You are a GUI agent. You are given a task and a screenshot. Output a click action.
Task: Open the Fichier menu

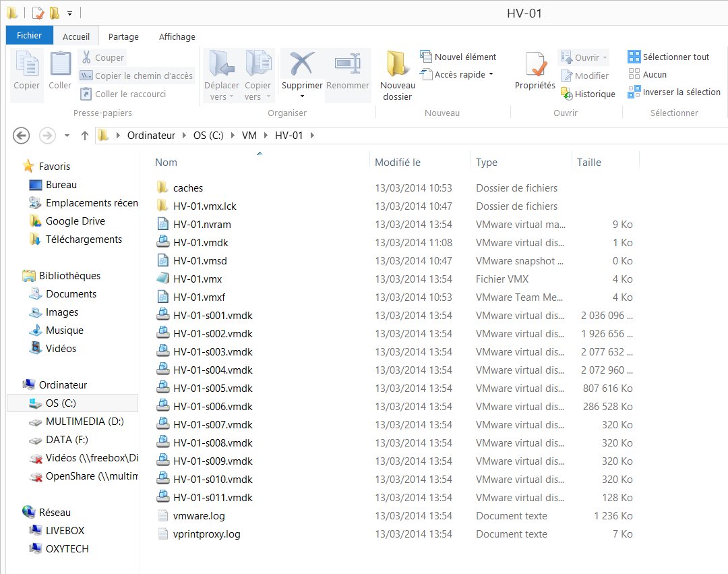click(x=29, y=36)
